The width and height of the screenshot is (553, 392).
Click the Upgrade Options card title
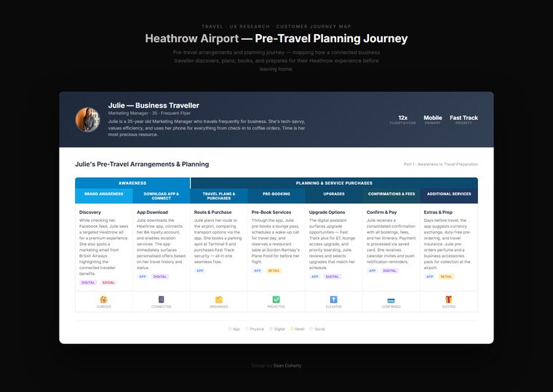[x=327, y=212]
